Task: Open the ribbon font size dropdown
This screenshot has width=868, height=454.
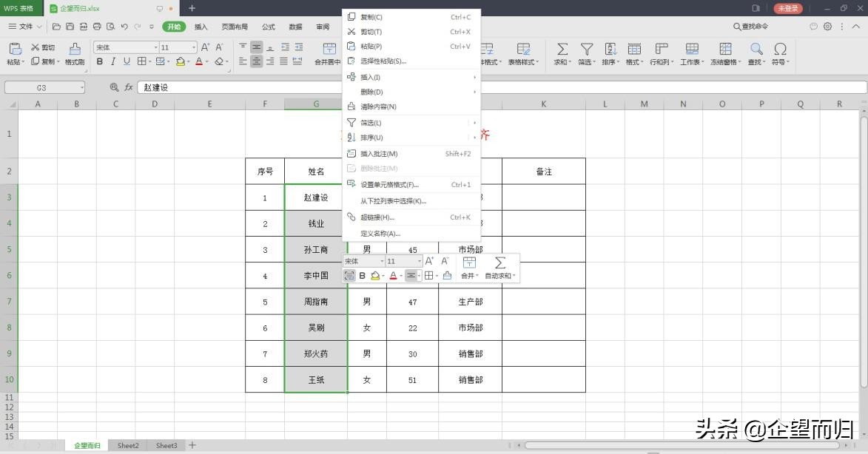Action: click(x=194, y=47)
